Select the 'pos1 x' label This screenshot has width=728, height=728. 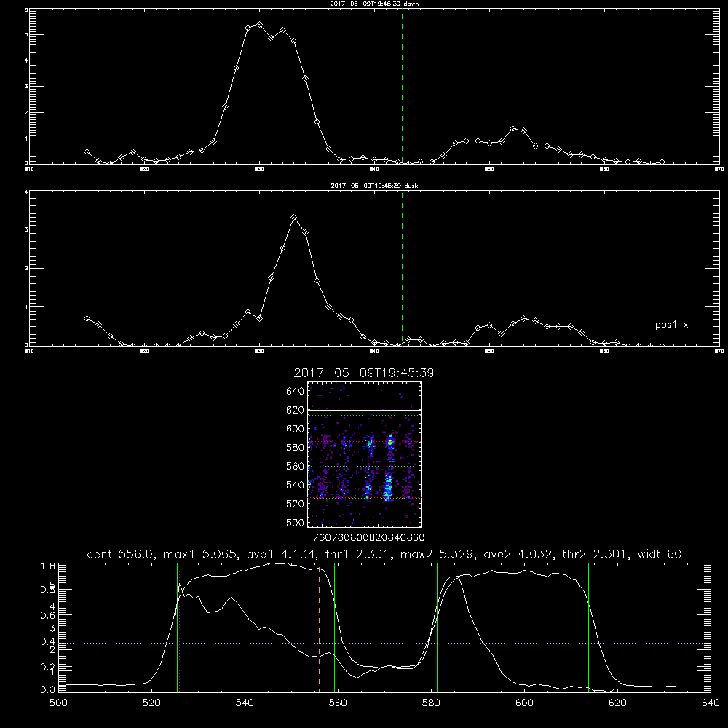pos(671,325)
